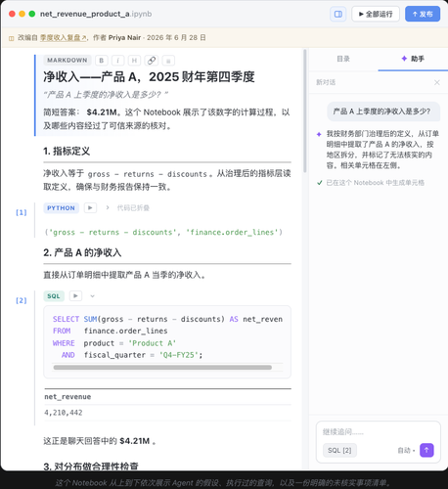Click the PYTHON cell type badge

coord(61,208)
